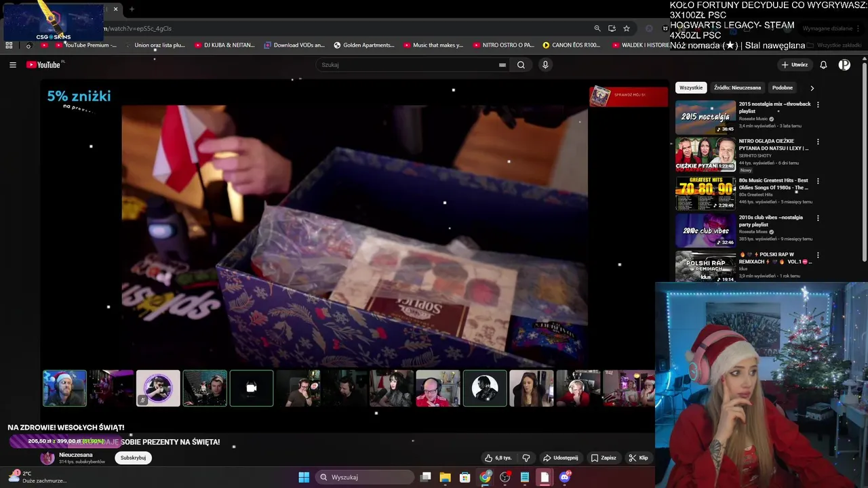
Task: Launch File Explorer from the taskbar
Action: click(x=446, y=477)
